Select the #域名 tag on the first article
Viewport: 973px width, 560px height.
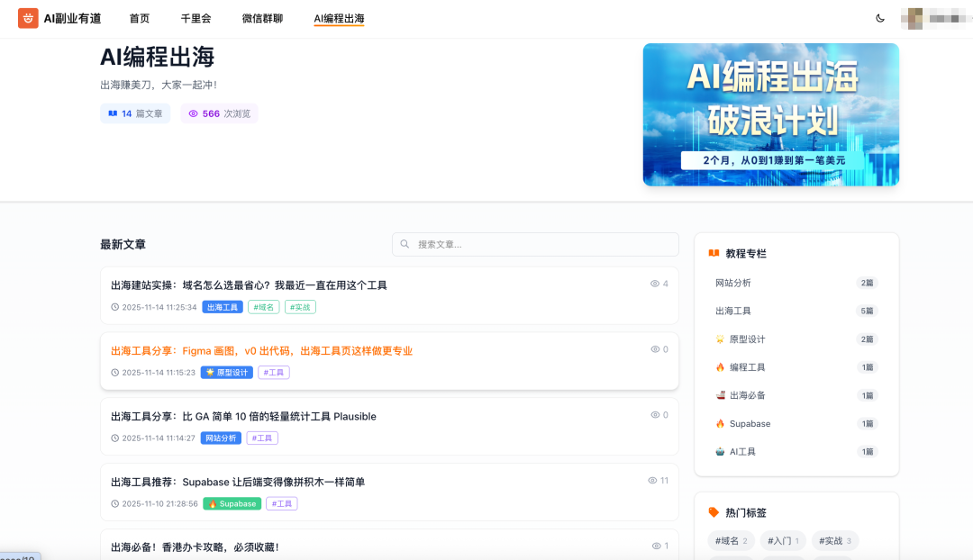tap(263, 306)
